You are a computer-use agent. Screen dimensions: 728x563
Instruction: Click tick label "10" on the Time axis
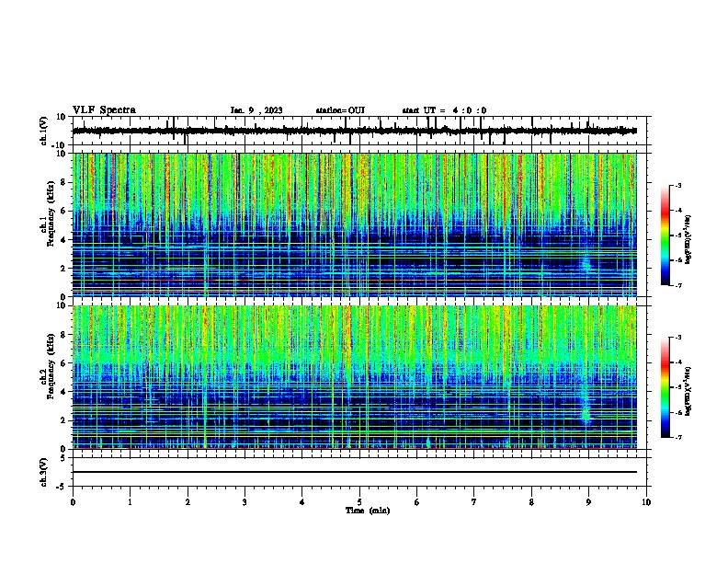[646, 502]
